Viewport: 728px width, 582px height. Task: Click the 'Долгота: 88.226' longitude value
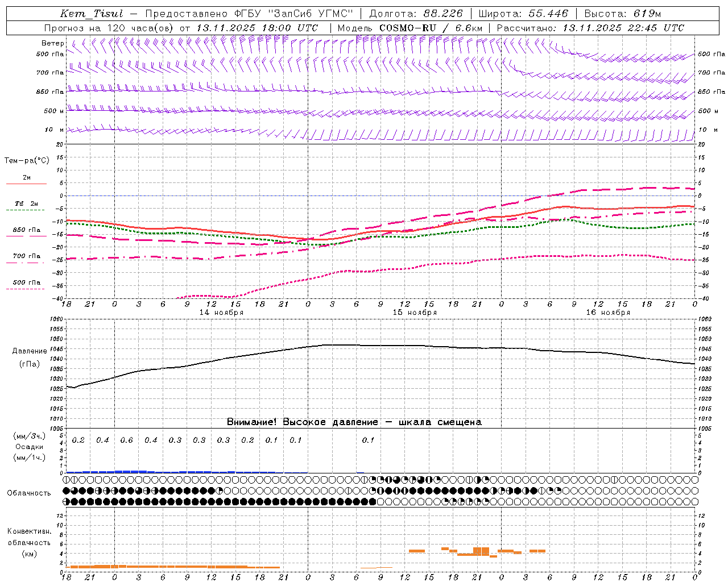(416, 14)
